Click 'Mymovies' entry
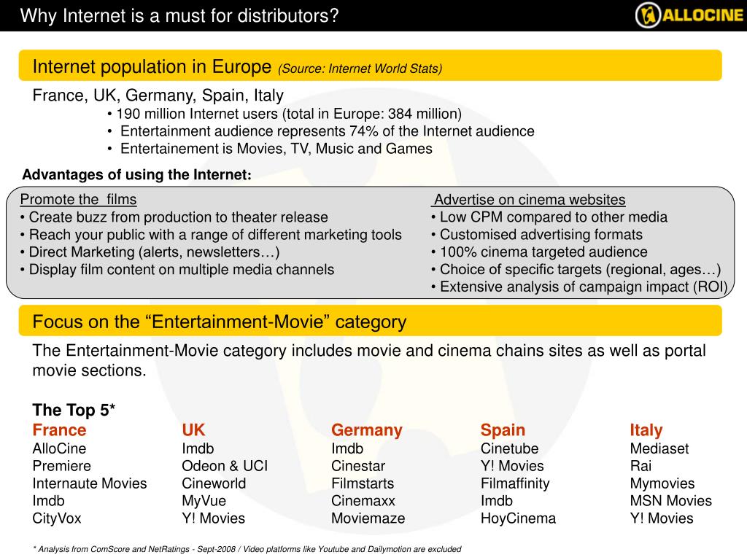This screenshot has height=560, width=747. point(662,483)
